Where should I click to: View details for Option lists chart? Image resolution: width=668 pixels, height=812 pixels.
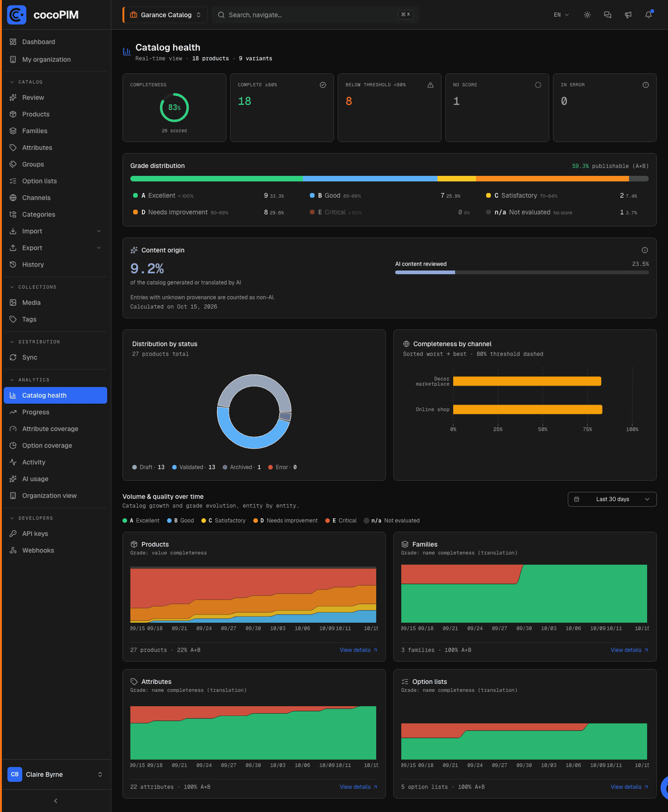(x=629, y=787)
